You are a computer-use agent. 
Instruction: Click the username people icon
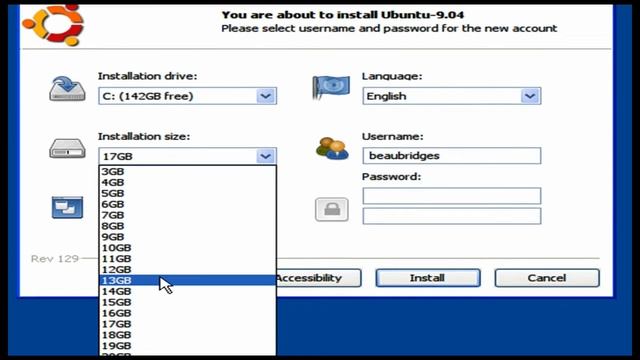click(332, 149)
